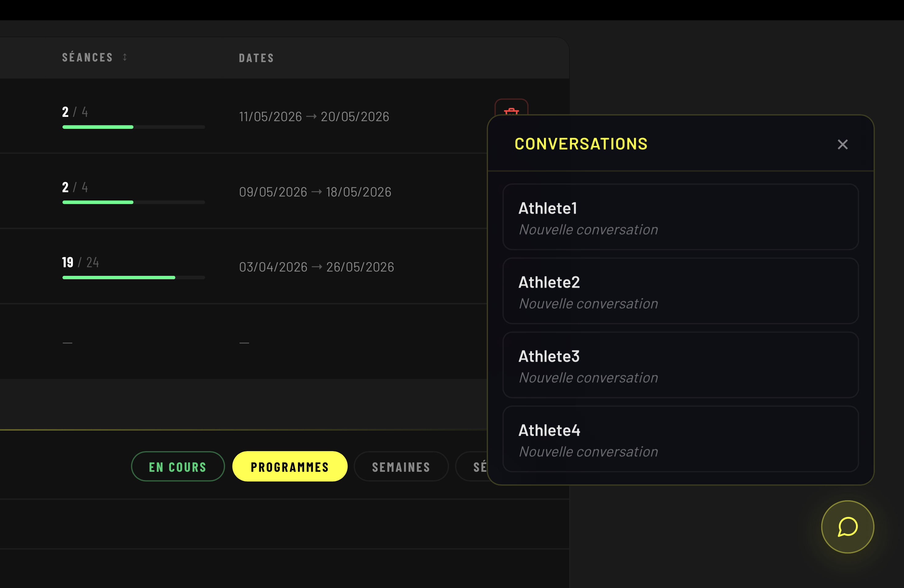Click the floating chat bubble button

click(847, 527)
